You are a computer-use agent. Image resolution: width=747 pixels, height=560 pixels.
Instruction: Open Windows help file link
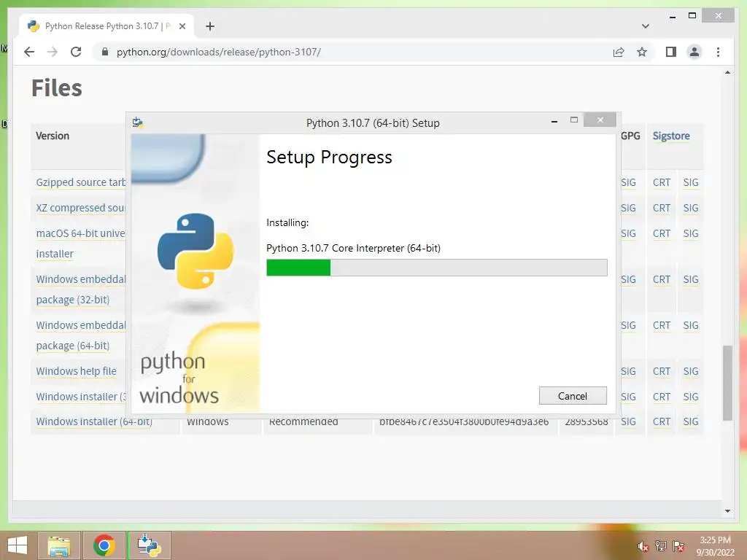click(x=76, y=371)
